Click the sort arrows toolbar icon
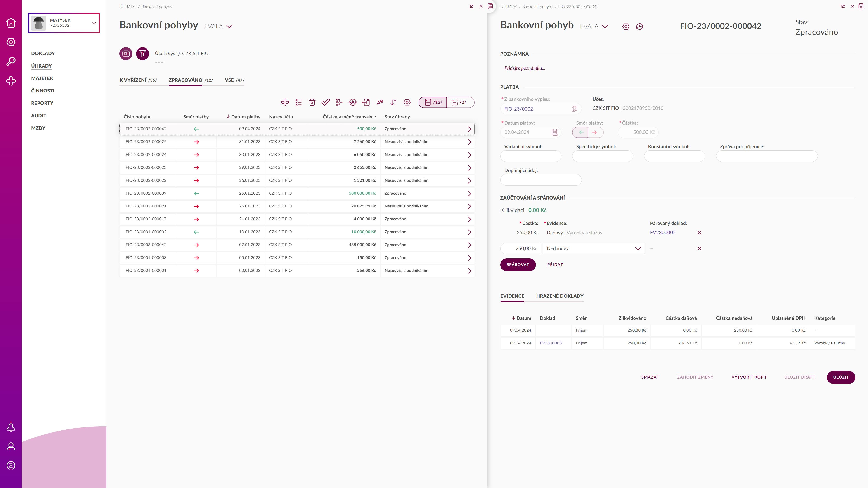Image resolution: width=868 pixels, height=488 pixels. (x=394, y=102)
